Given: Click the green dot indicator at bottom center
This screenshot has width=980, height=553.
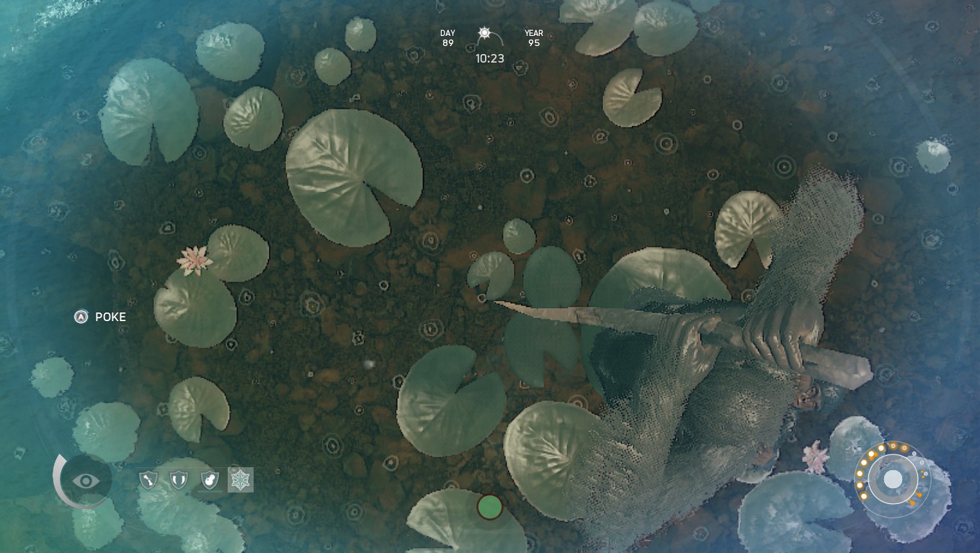Looking at the screenshot, I should point(490,507).
